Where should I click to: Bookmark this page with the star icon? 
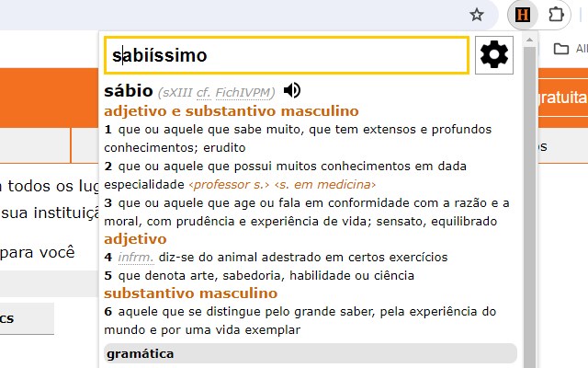(477, 15)
